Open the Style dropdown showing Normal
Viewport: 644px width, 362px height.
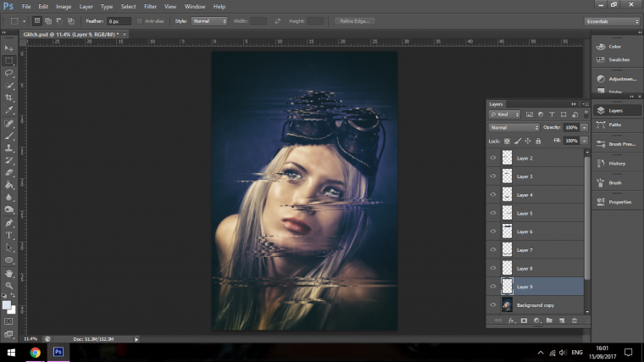pos(209,21)
